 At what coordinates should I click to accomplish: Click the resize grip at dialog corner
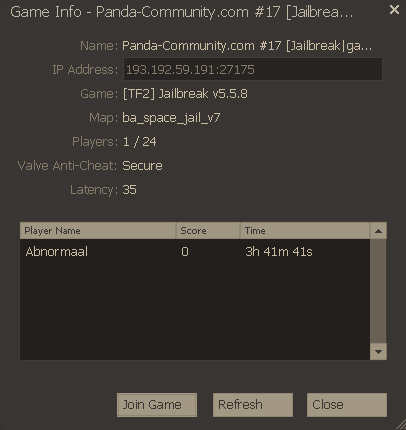click(x=401, y=425)
